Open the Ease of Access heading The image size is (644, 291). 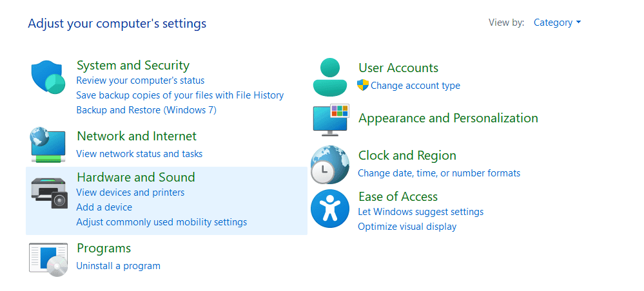pyautogui.click(x=398, y=196)
